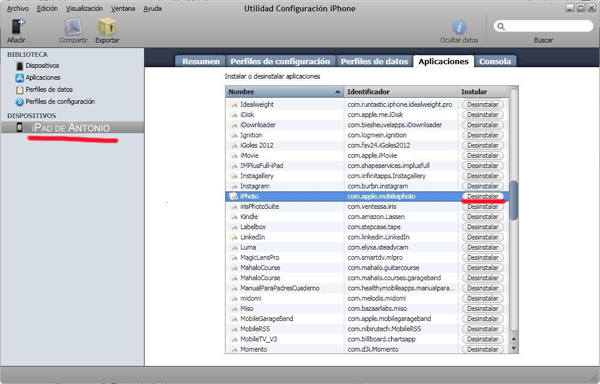Click Desinstalar for Kindle
This screenshot has width=600, height=384.
click(483, 216)
